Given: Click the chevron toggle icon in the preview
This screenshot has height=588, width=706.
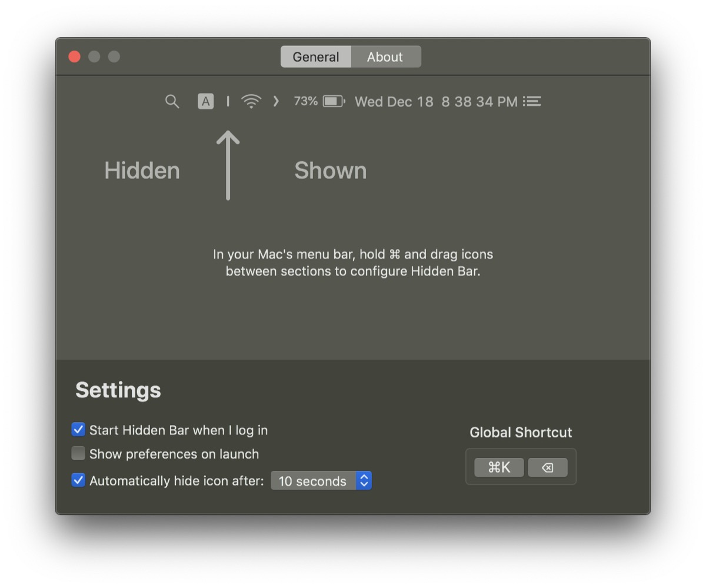Looking at the screenshot, I should tap(276, 101).
